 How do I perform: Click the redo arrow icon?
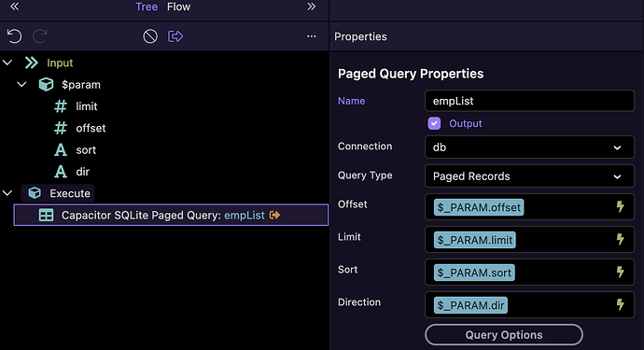coord(40,36)
